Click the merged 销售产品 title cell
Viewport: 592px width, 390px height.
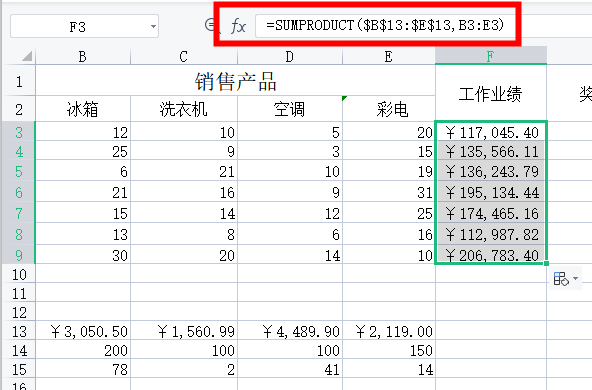click(x=235, y=81)
